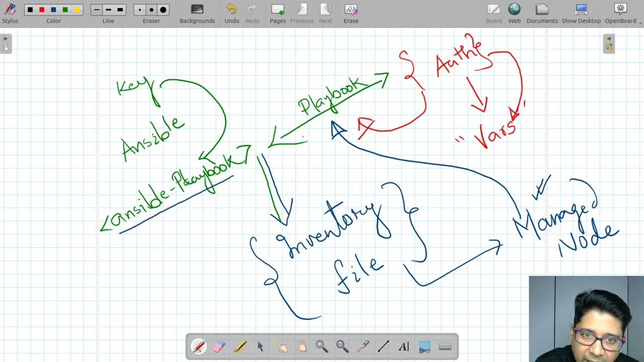
Task: Open the Backgrounds chooser
Action: [x=197, y=14]
